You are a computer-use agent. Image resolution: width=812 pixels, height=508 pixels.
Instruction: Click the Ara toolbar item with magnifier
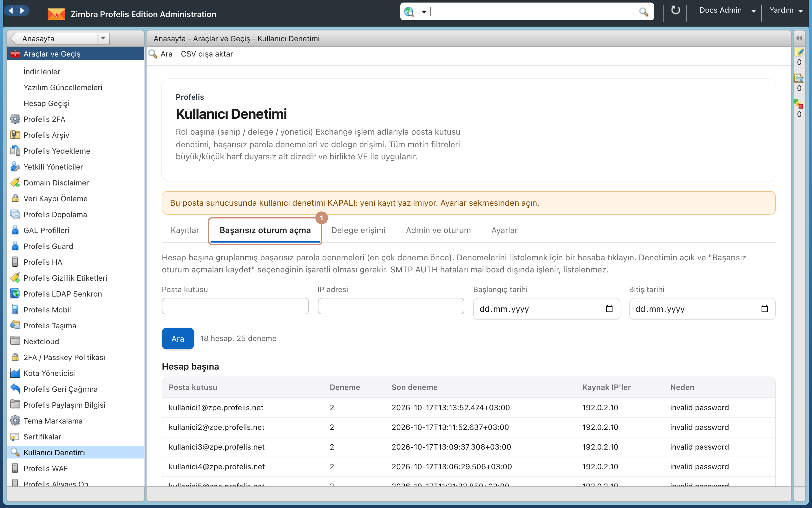click(161, 54)
